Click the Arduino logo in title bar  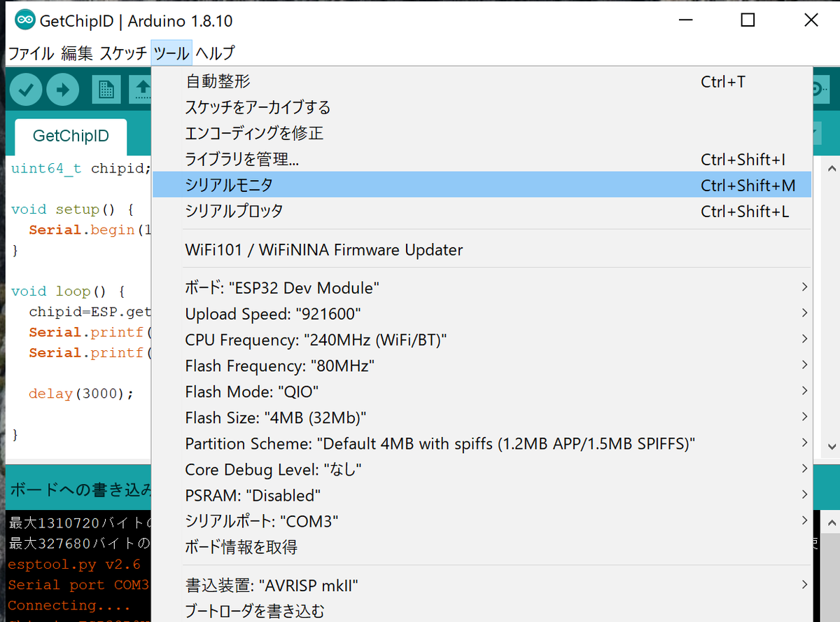25,20
